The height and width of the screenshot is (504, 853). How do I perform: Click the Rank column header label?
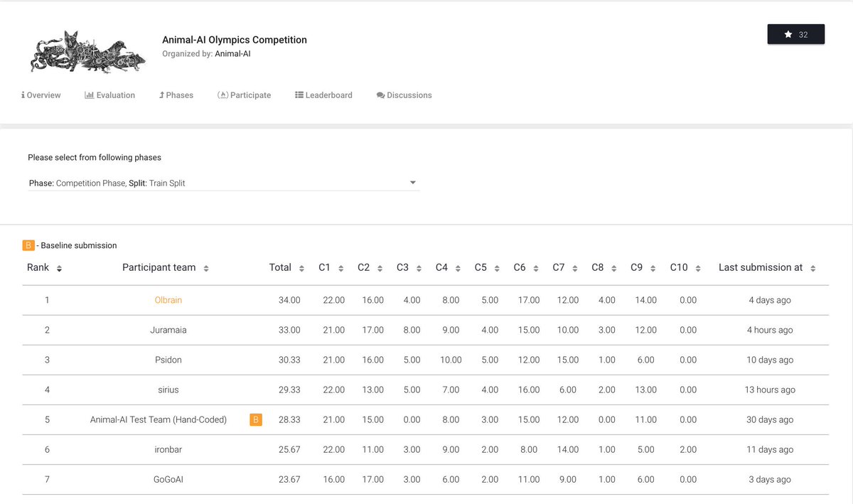coord(38,268)
